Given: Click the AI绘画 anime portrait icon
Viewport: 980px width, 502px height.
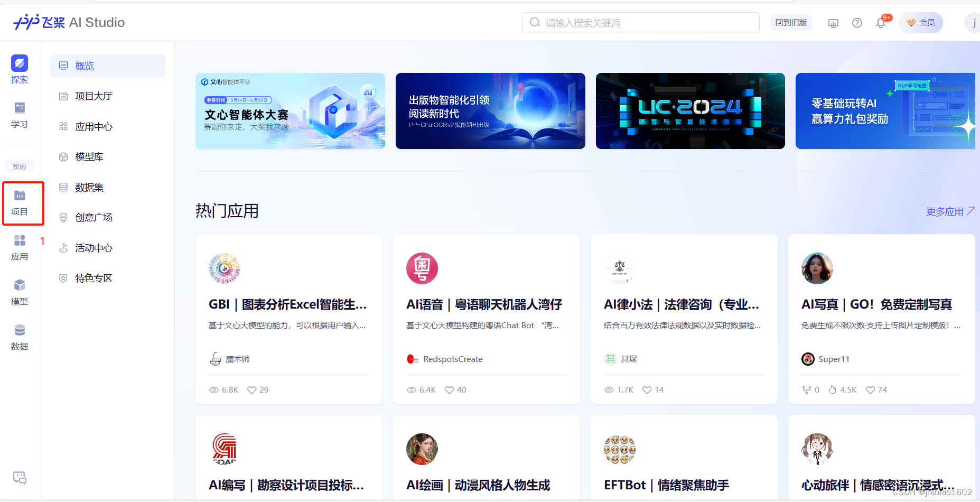Looking at the screenshot, I should pos(422,449).
